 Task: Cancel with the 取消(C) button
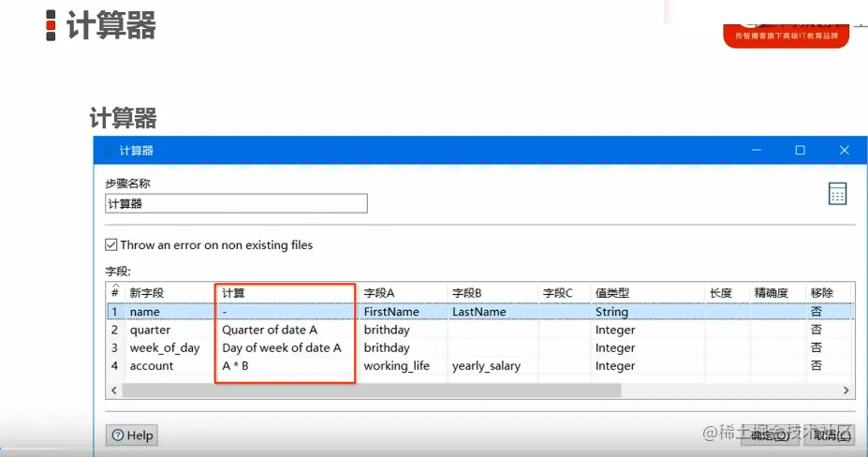831,435
